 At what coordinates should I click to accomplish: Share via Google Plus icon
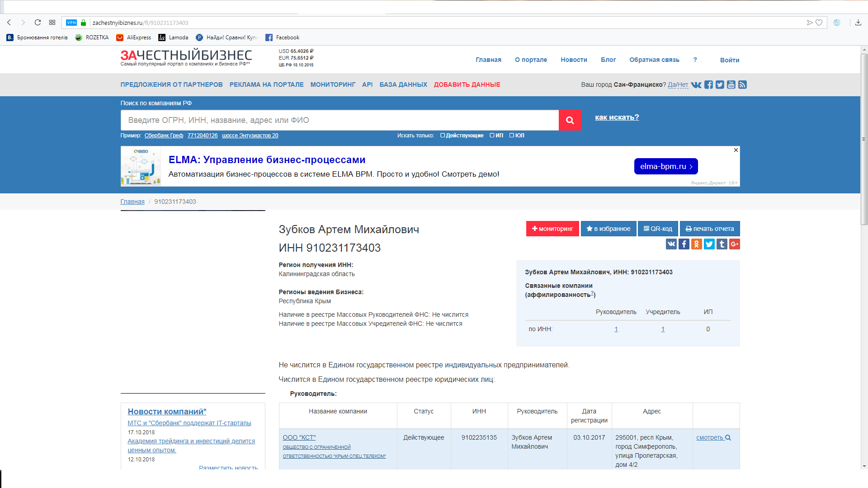point(735,244)
